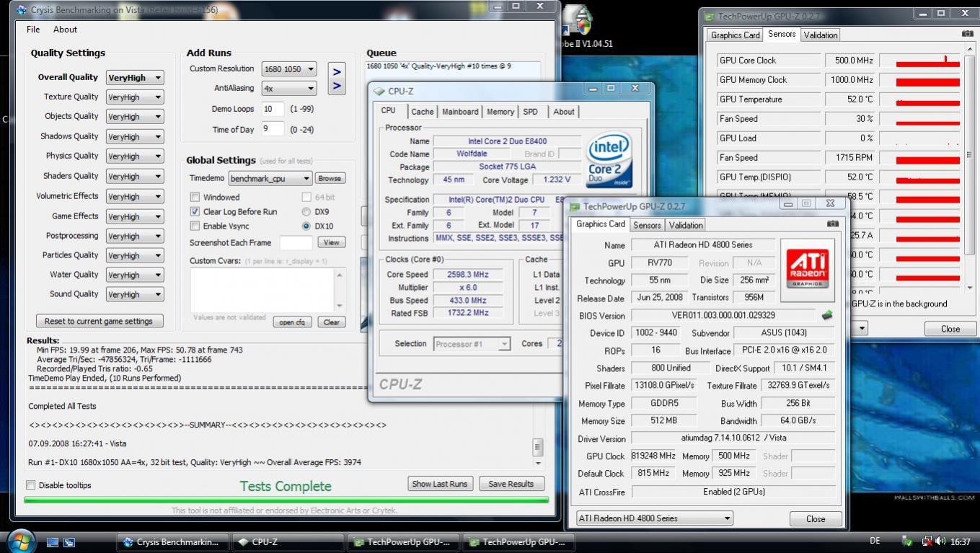Image resolution: width=980 pixels, height=553 pixels.
Task: Click the upper add-run arrow button
Action: click(x=336, y=71)
